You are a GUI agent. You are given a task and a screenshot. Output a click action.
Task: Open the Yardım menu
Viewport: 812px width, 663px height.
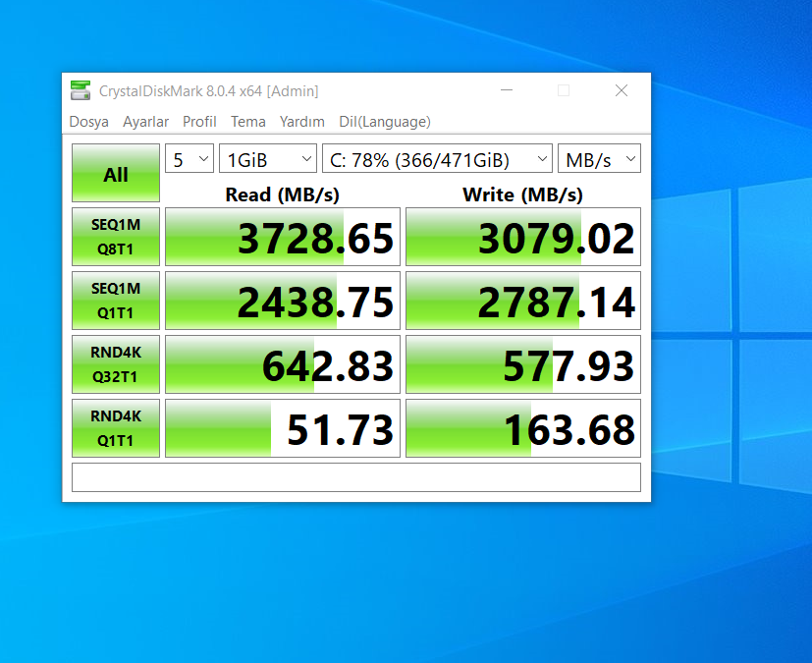click(x=301, y=122)
